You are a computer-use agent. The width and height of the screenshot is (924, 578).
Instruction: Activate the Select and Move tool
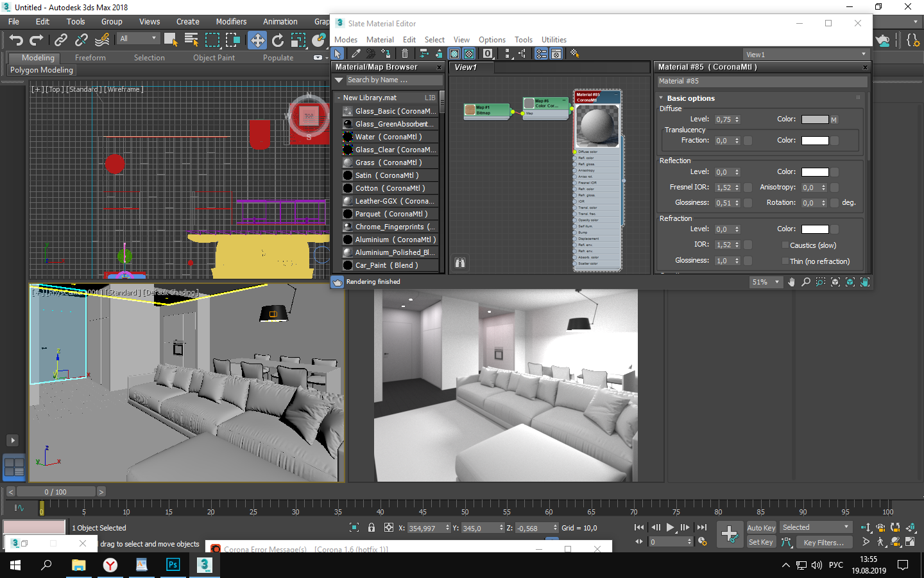(x=257, y=40)
